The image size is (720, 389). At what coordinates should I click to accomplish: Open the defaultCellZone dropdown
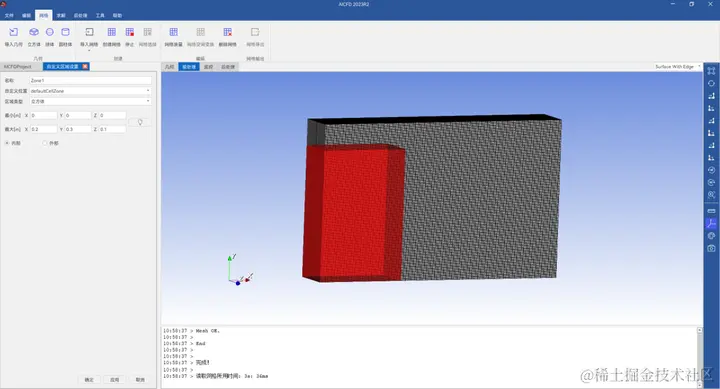click(90, 91)
